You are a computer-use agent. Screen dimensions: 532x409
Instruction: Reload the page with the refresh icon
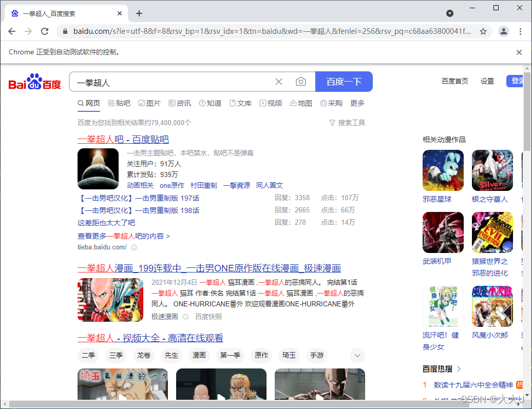(x=45, y=31)
